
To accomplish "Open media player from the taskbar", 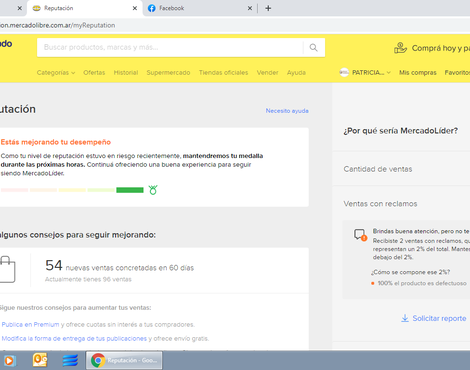I will 9,360.
